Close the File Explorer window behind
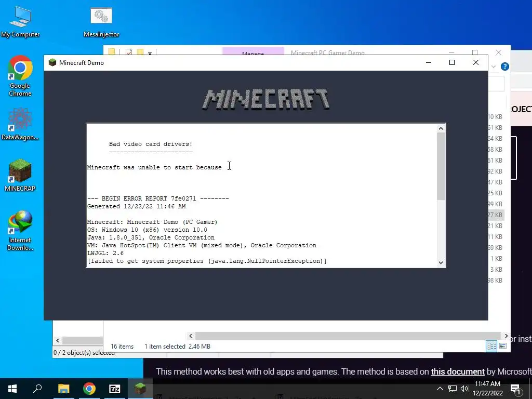532x399 pixels. 498,52
